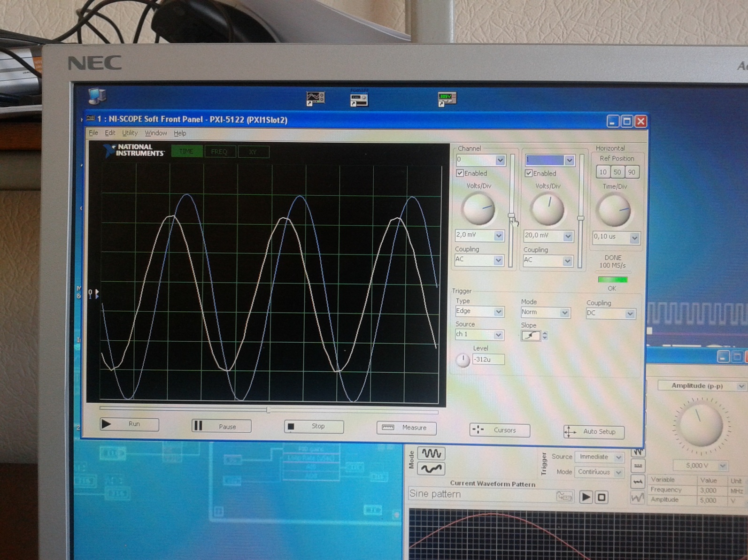Screen dimensions: 748x560
Task: Choose the noise waveform icon
Action: [x=638, y=482]
